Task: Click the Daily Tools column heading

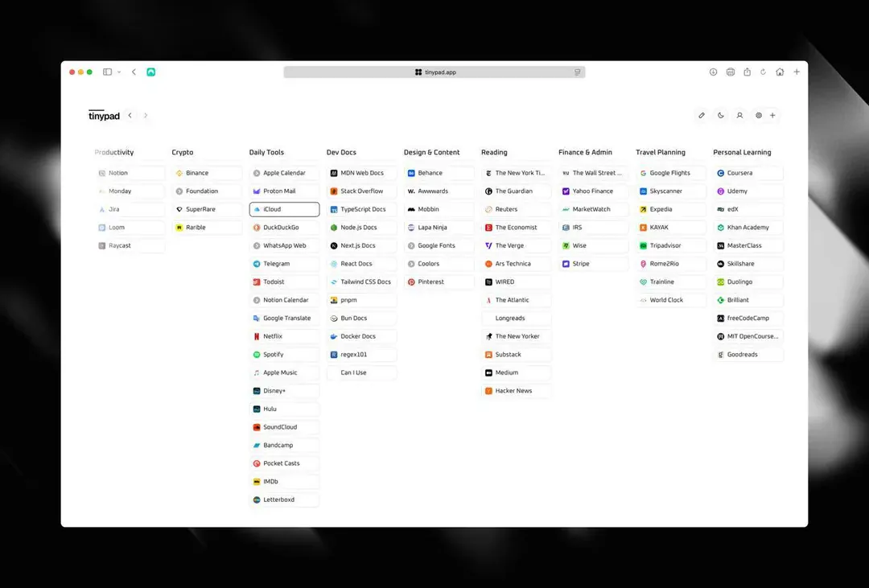Action: pos(266,152)
